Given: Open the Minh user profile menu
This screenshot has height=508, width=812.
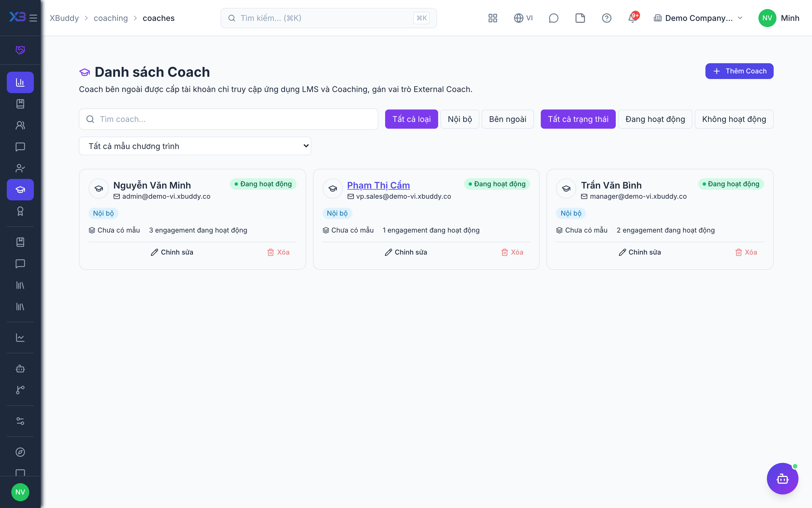Looking at the screenshot, I should (779, 18).
